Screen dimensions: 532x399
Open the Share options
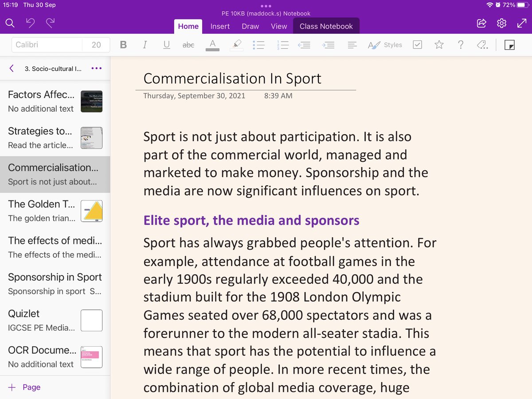coord(481,23)
